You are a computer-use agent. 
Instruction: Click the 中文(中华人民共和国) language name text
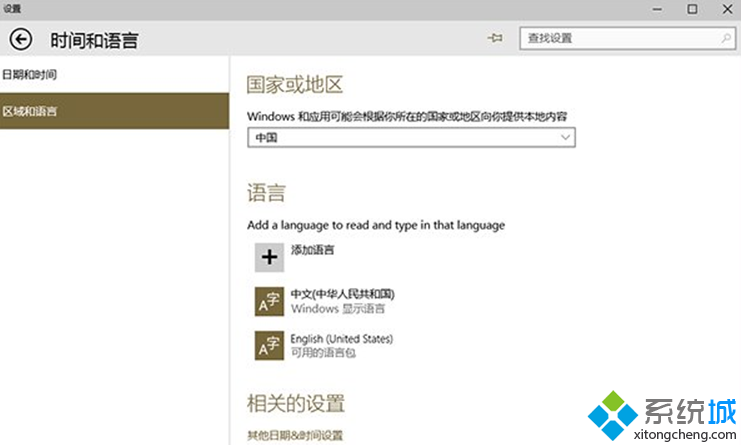(343, 294)
